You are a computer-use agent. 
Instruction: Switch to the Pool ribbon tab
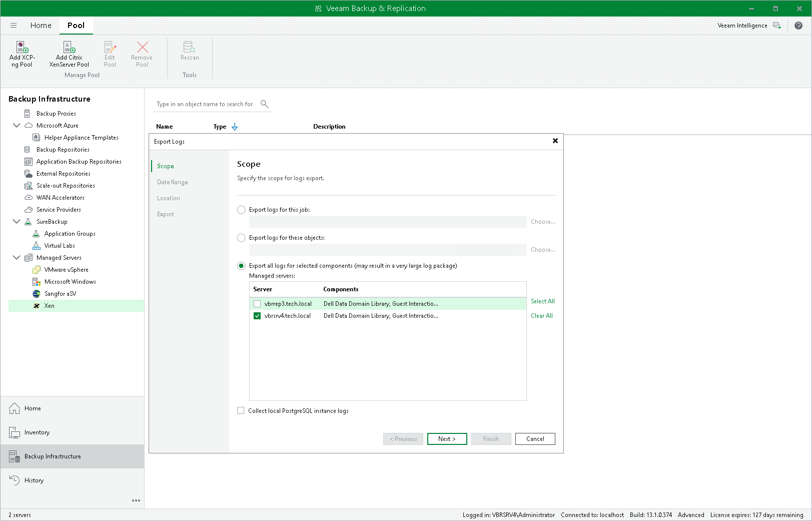[76, 26]
